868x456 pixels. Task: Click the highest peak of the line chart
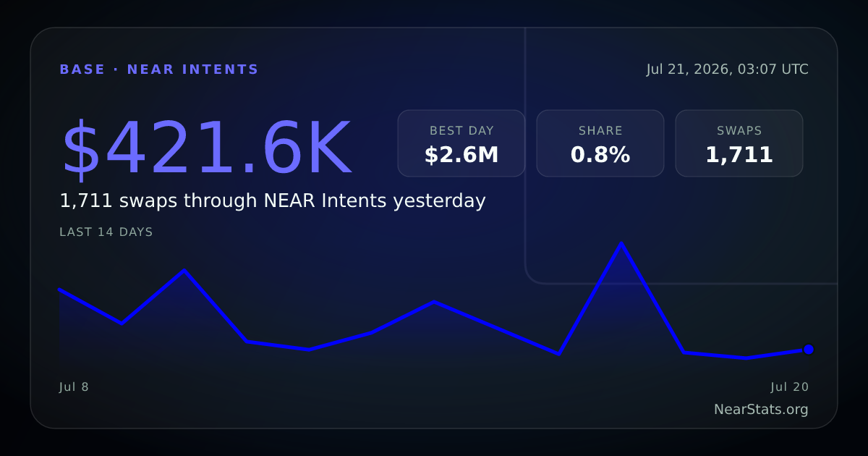point(621,243)
